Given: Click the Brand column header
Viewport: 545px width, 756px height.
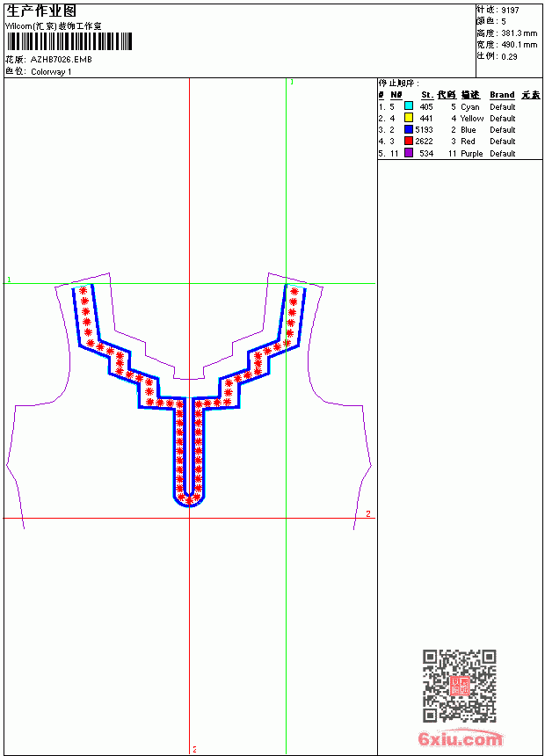Looking at the screenshot, I should coord(502,95).
